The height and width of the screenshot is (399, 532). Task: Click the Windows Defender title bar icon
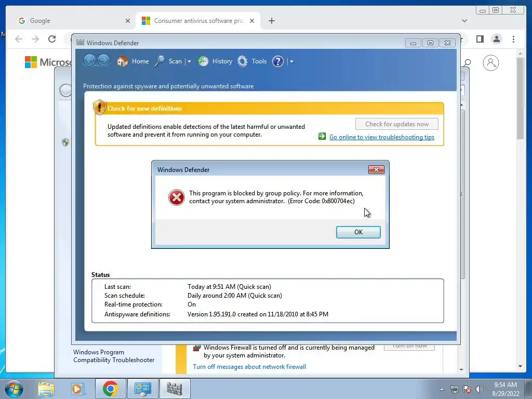(x=80, y=43)
